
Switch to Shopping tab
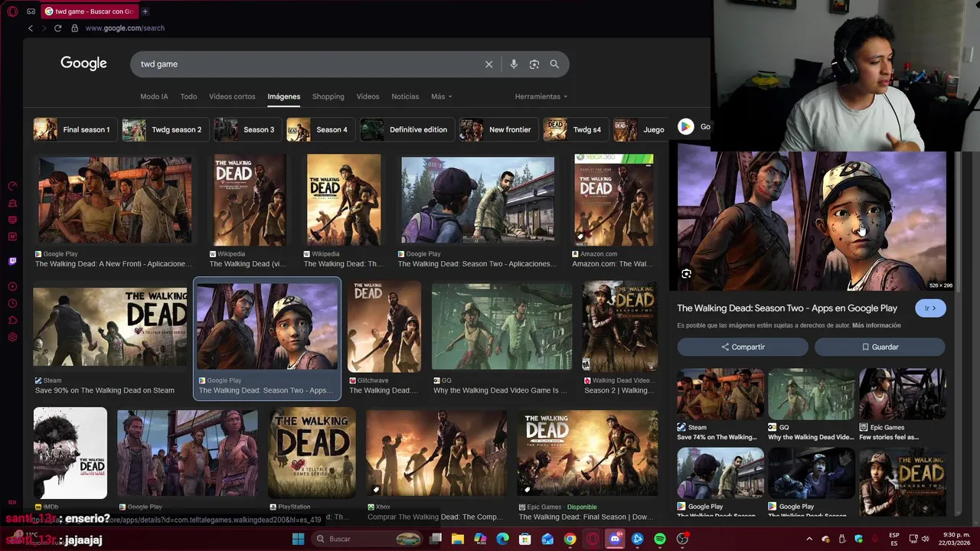click(328, 96)
